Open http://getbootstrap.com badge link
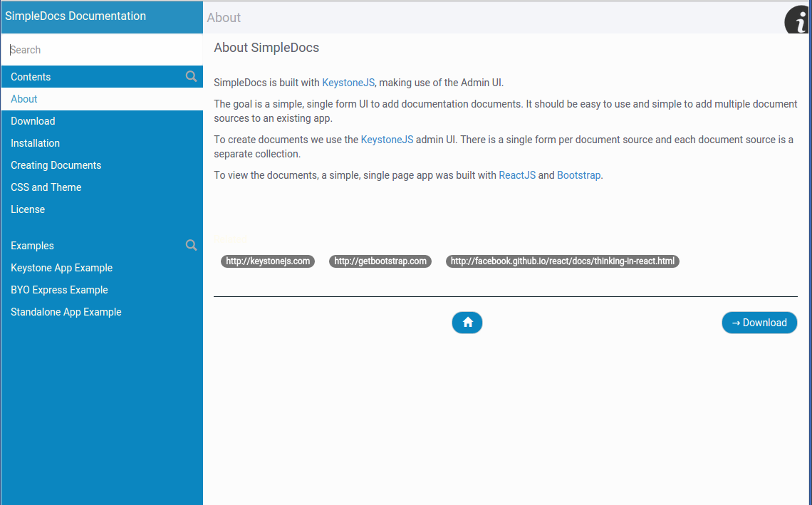 [380, 261]
